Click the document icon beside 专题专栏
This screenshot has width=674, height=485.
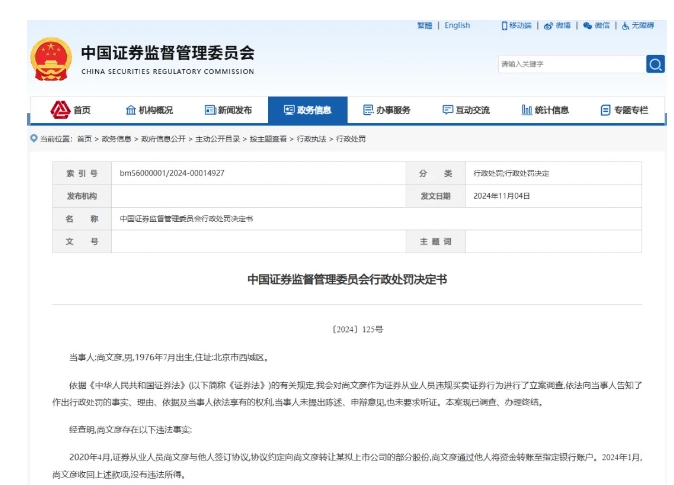605,111
